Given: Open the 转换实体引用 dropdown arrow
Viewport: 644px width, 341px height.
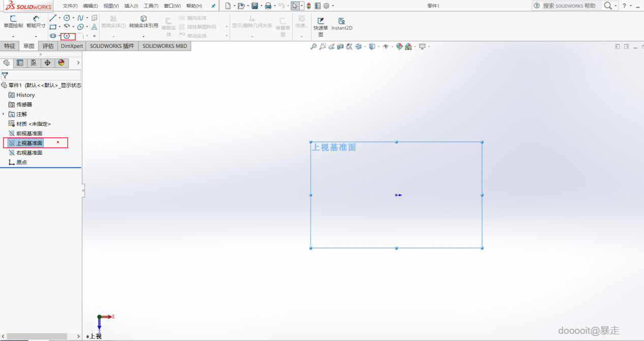Looking at the screenshot, I should (x=143, y=37).
